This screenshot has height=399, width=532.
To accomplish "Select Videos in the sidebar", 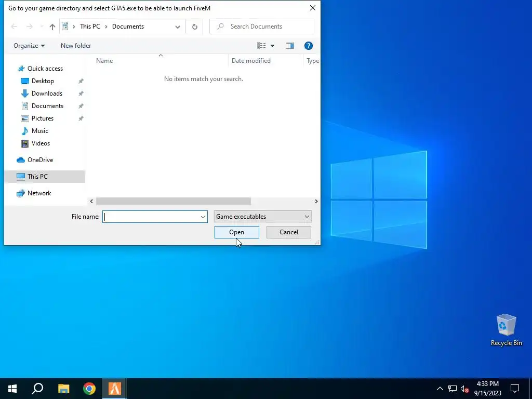I will tap(41, 143).
